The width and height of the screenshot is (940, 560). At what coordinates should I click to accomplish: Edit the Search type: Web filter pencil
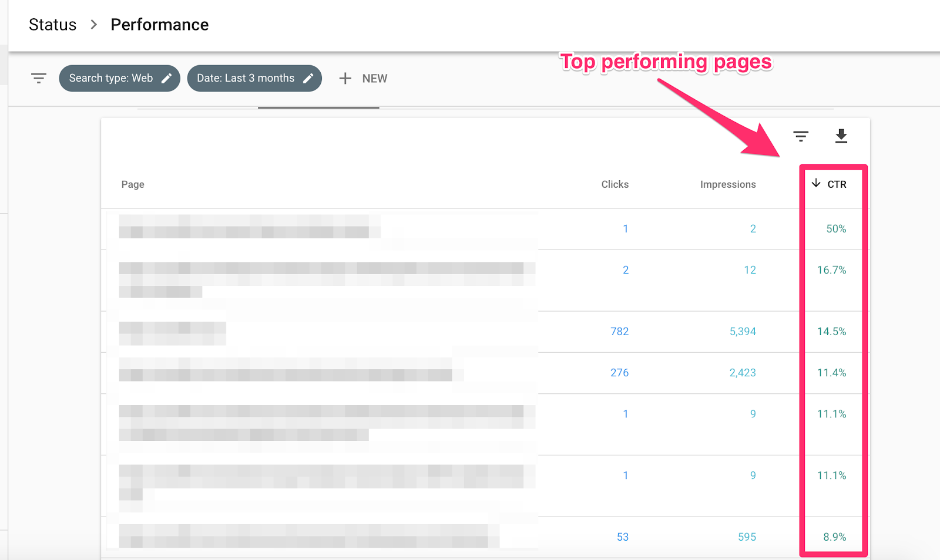pos(167,79)
